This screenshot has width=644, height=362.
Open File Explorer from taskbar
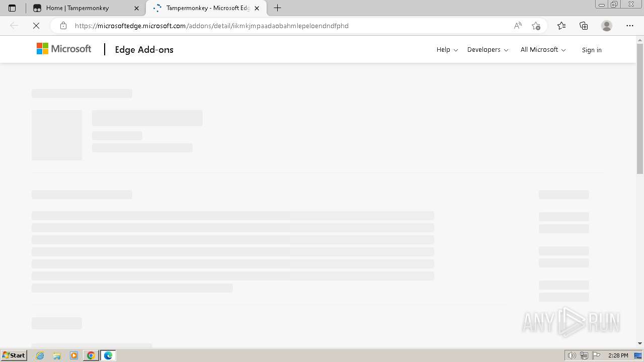point(57,355)
